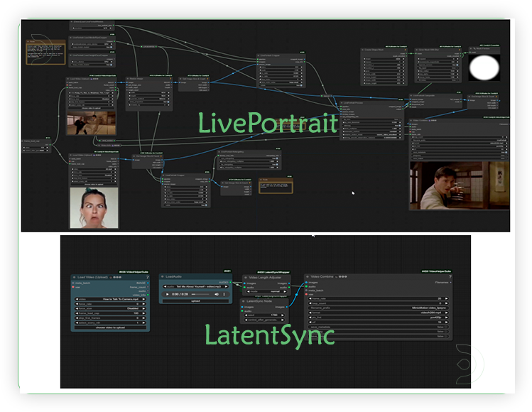Select the #458 LatentSyncWrapper badge
This screenshot has width=532, height=412.
click(273, 272)
